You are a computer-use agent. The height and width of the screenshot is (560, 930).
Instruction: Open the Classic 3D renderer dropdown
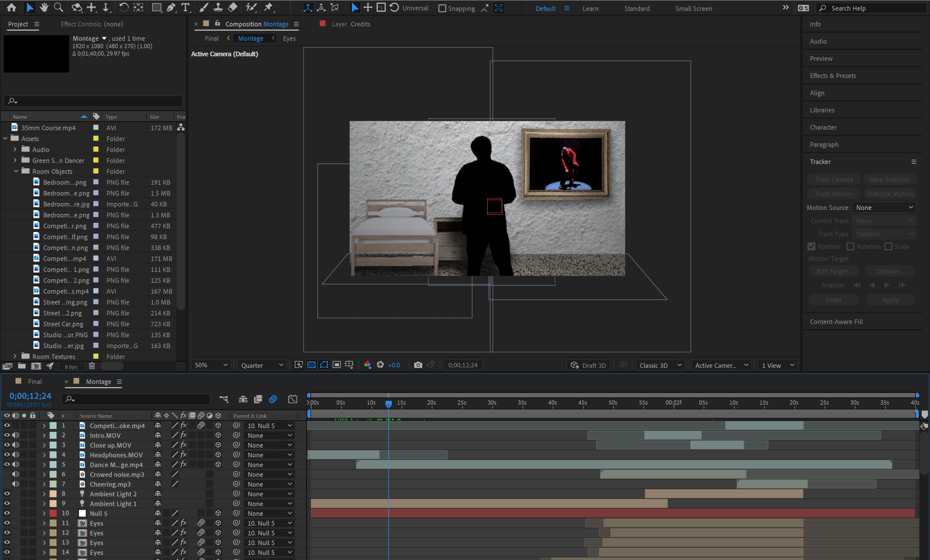[x=660, y=365]
